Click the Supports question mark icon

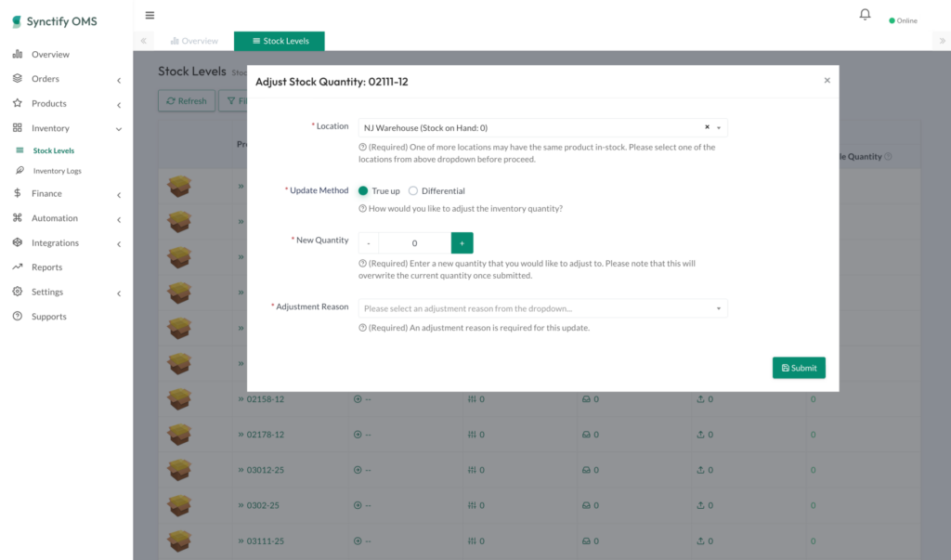click(x=18, y=316)
